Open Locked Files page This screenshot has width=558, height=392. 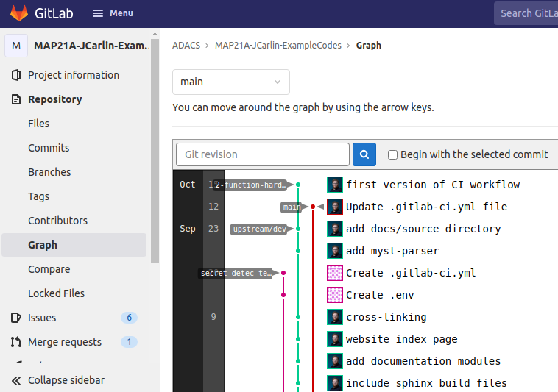point(56,293)
